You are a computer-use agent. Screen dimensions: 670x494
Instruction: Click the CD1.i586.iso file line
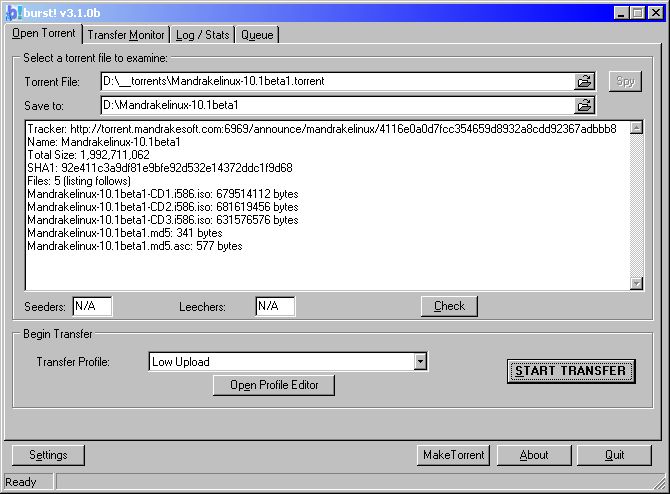(x=163, y=194)
